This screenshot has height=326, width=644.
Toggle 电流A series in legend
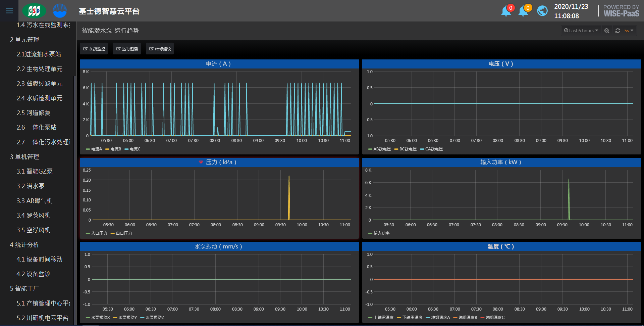tap(96, 149)
